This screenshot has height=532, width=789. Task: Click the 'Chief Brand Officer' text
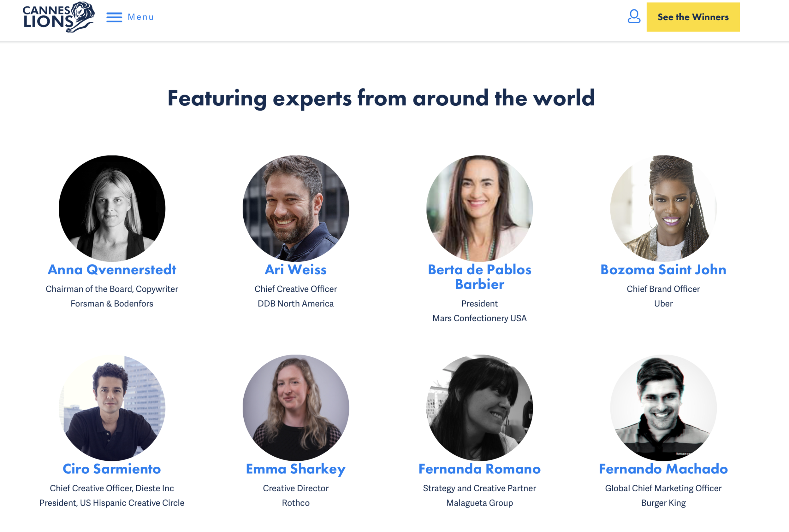click(663, 289)
